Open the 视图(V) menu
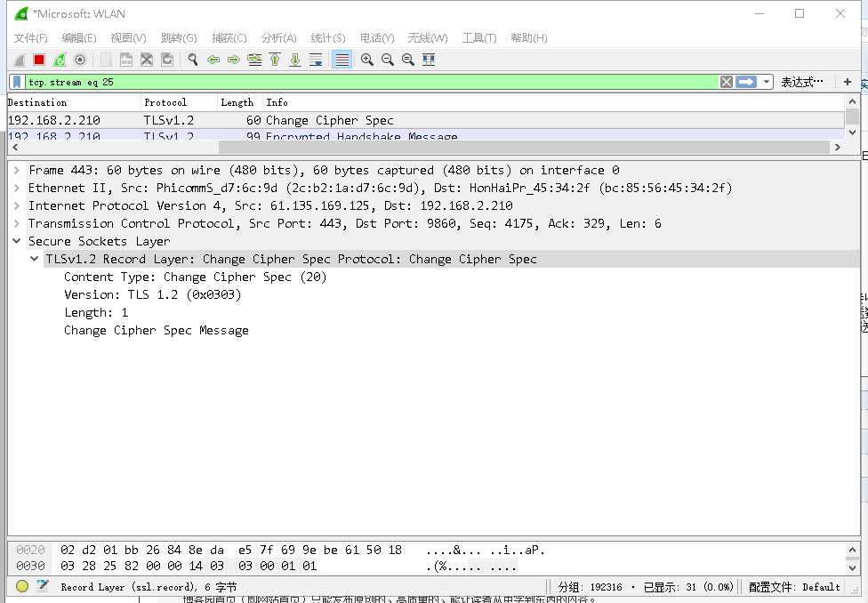The width and height of the screenshot is (868, 603). [128, 37]
